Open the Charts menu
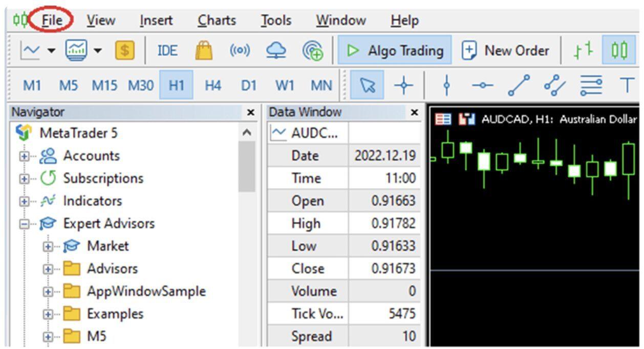The width and height of the screenshot is (644, 349). (217, 20)
